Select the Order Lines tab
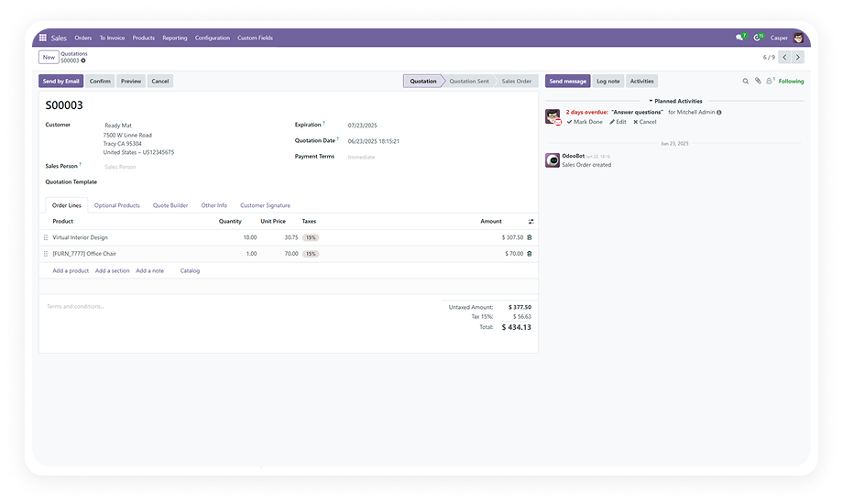843x504 pixels. click(x=67, y=205)
